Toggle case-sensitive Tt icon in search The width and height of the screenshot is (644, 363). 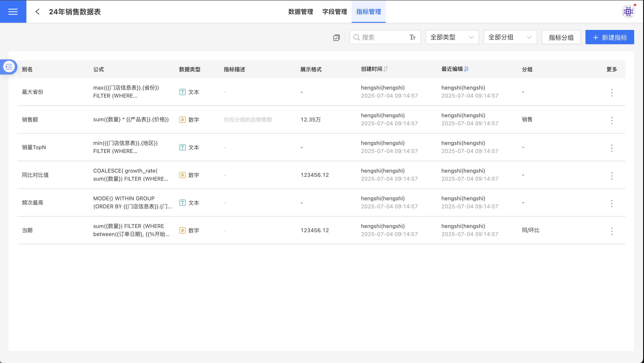412,38
